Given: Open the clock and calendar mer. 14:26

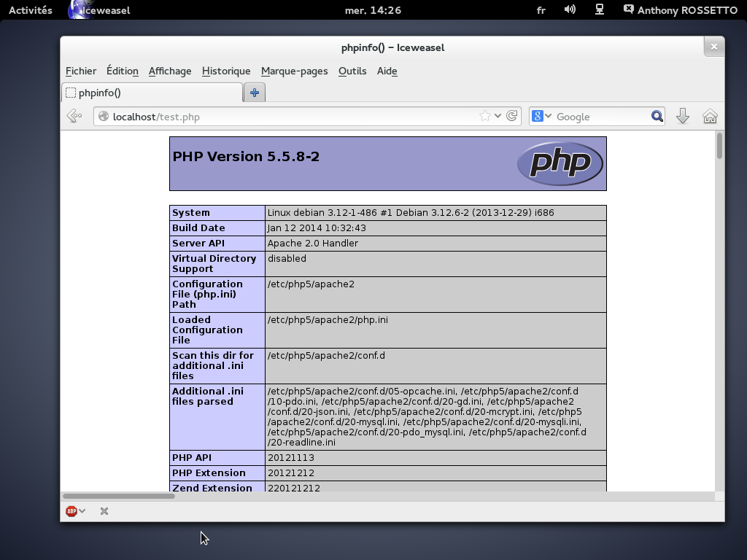Looking at the screenshot, I should 373,10.
